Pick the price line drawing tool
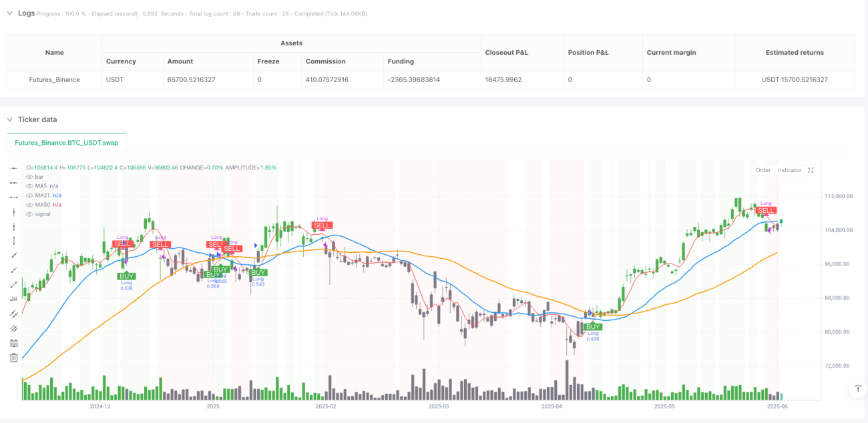This screenshot has height=423, width=868. pyautogui.click(x=14, y=300)
